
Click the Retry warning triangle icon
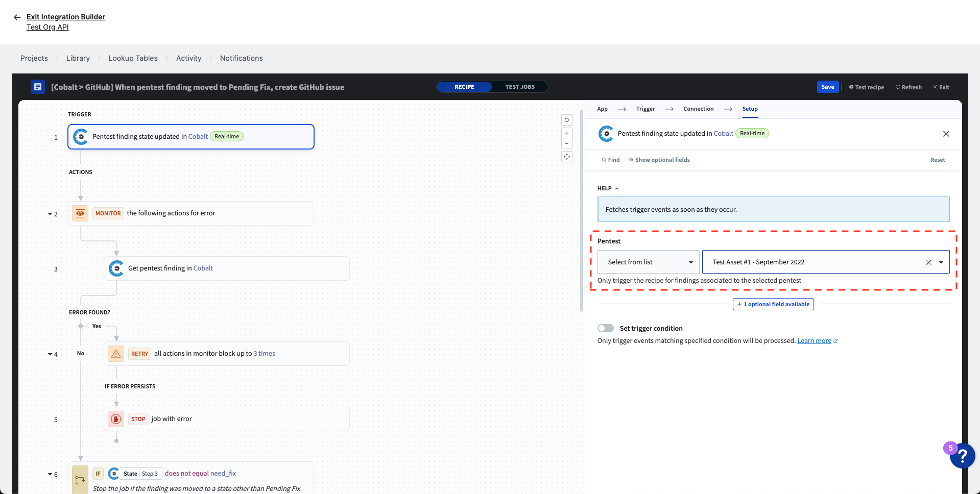[116, 354]
